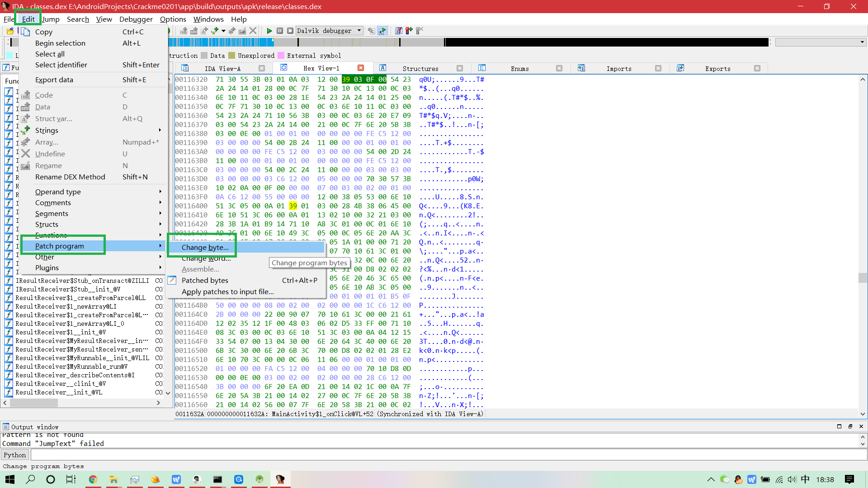Screen dimensions: 868x488
Task: Click the Unexplored olive legend color swatch
Action: click(232, 55)
